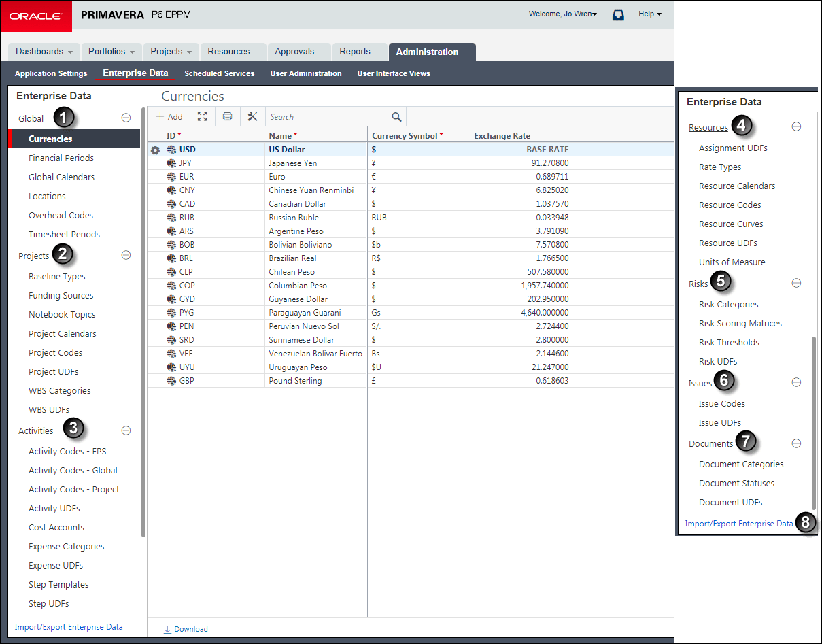This screenshot has height=644, width=822.
Task: Click the right panel scrollbar
Action: pos(813,424)
